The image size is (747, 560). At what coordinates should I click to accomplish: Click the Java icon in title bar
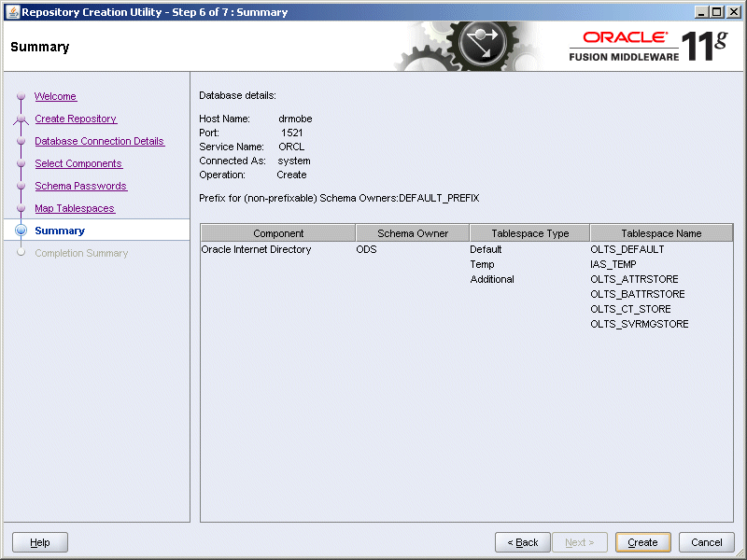pyautogui.click(x=12, y=12)
